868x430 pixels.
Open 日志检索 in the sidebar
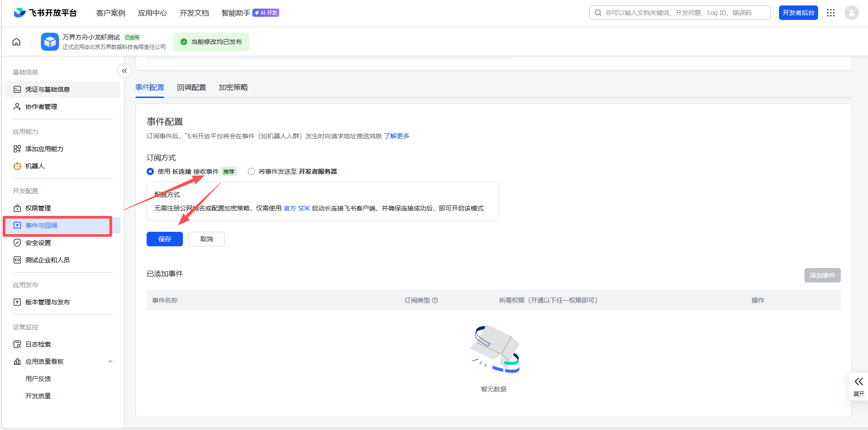pos(38,344)
